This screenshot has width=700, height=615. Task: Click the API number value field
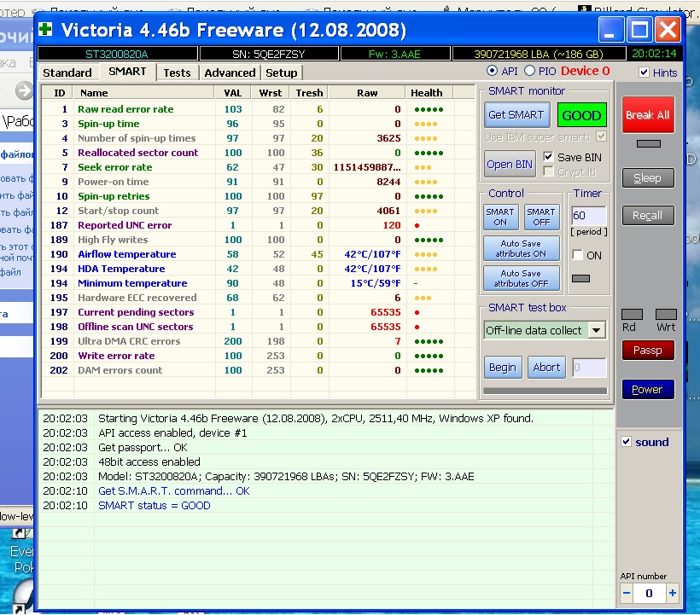(650, 593)
